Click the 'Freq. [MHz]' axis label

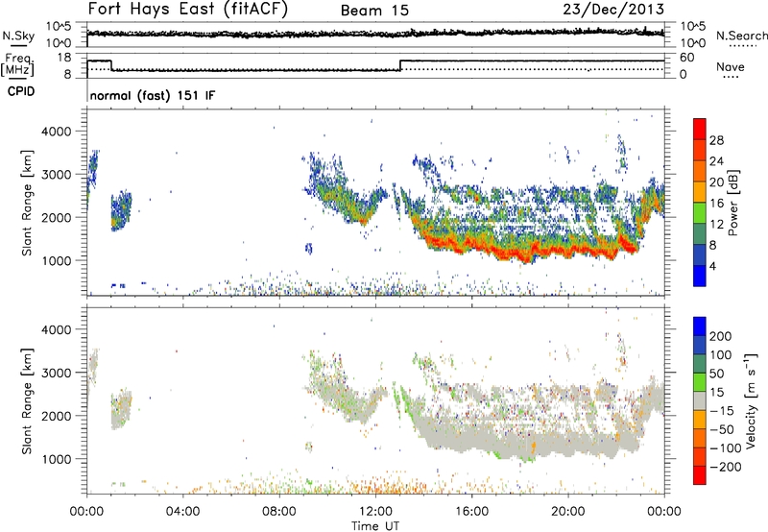17,64
